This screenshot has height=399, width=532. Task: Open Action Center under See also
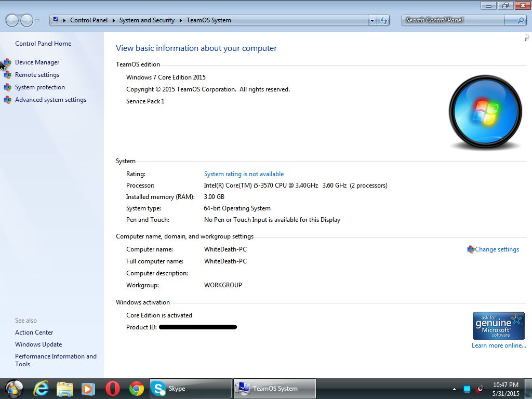point(34,332)
